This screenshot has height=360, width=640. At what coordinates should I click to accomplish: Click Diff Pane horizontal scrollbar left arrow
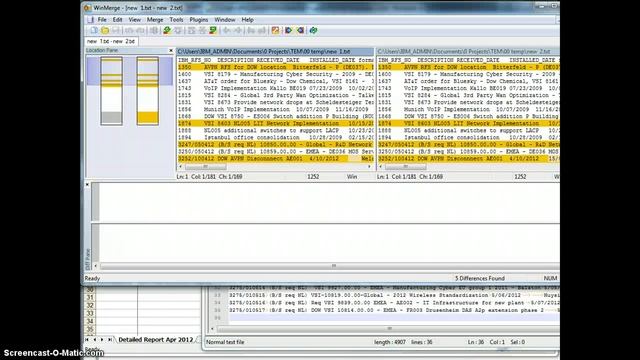tap(96, 266)
